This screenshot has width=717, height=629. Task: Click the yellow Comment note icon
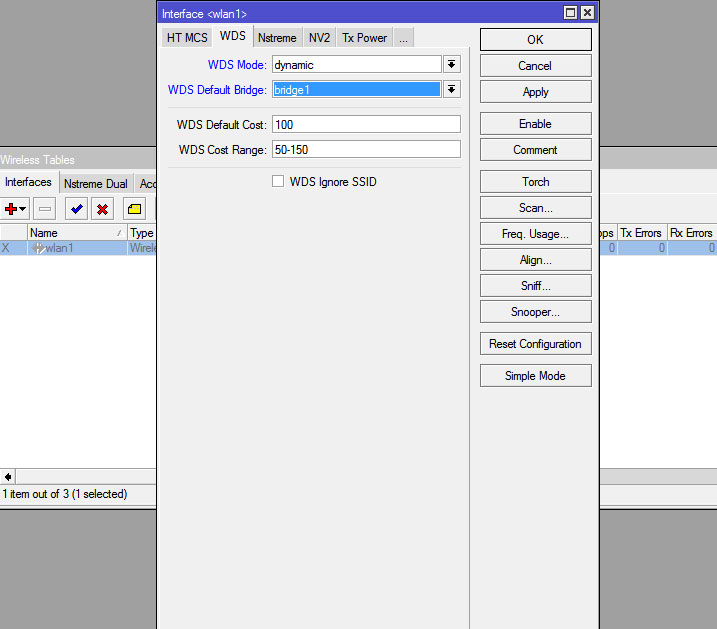pos(134,208)
